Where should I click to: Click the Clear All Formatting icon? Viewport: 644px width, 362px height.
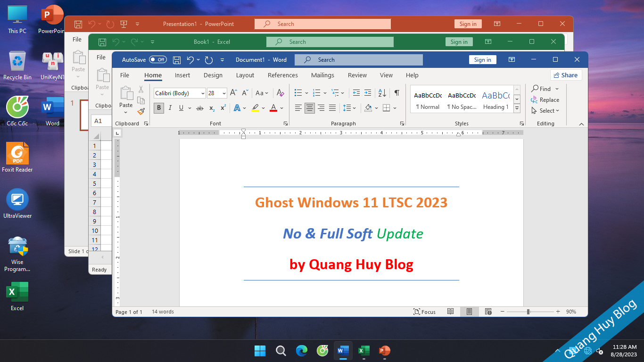(x=280, y=93)
